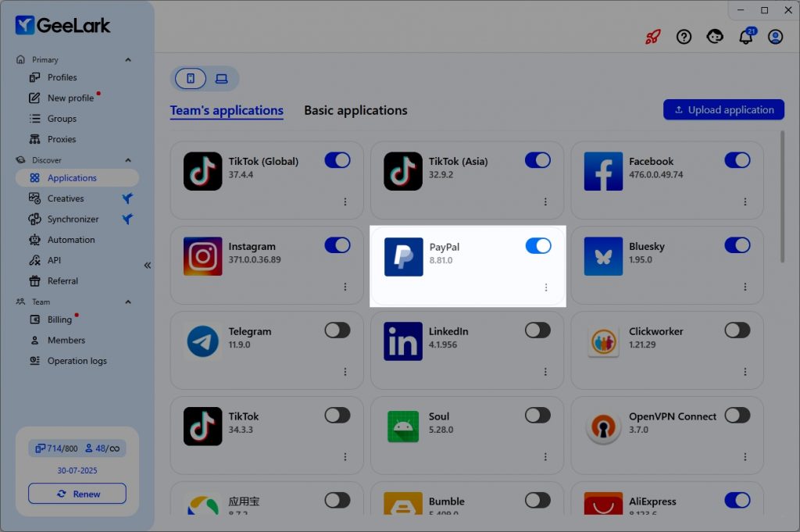Open Operation logs link
800x532 pixels.
(x=77, y=361)
